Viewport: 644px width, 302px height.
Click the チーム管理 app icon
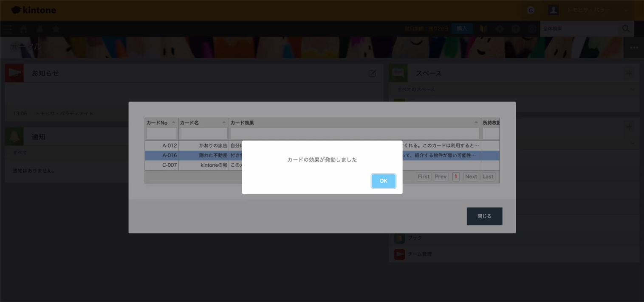point(399,254)
